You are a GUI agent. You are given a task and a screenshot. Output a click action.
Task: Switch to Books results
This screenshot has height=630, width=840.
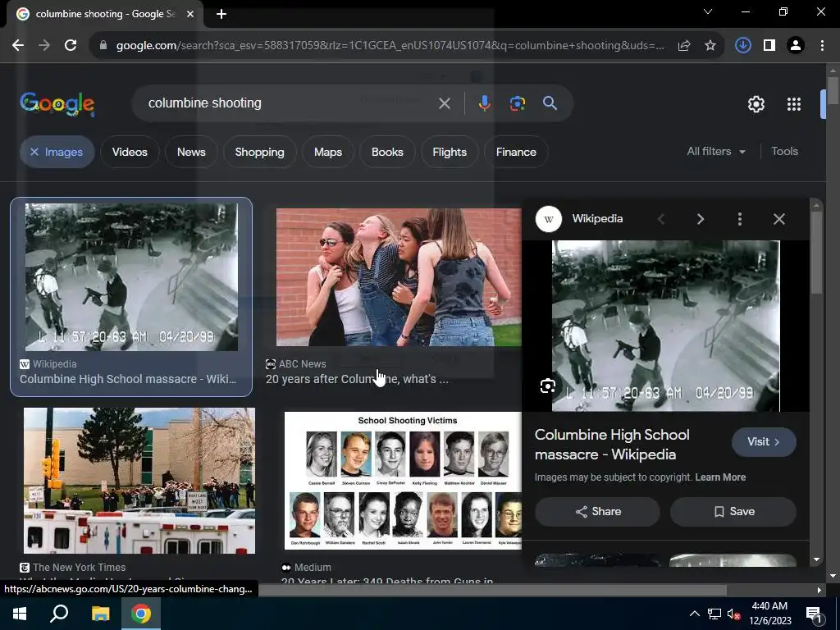pos(387,152)
